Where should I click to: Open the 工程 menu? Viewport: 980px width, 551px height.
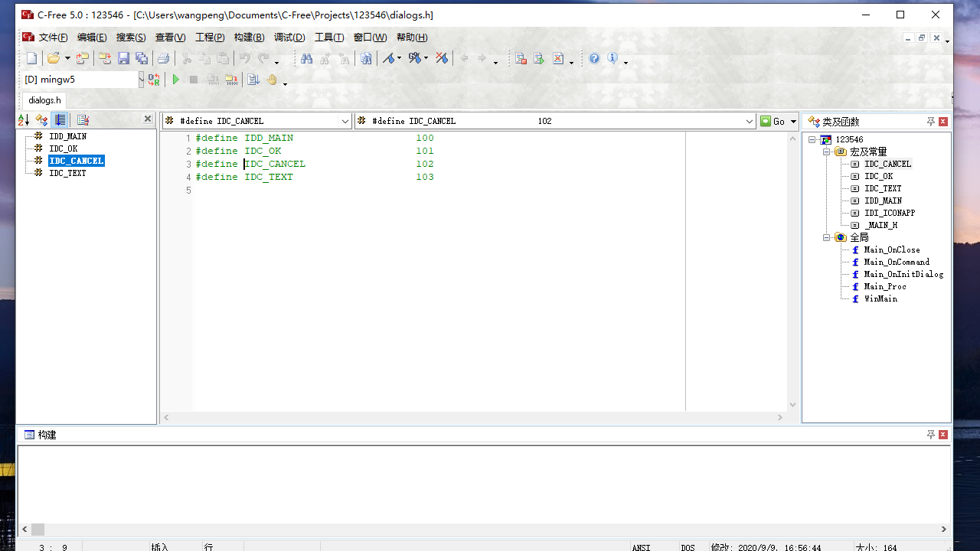coord(210,37)
